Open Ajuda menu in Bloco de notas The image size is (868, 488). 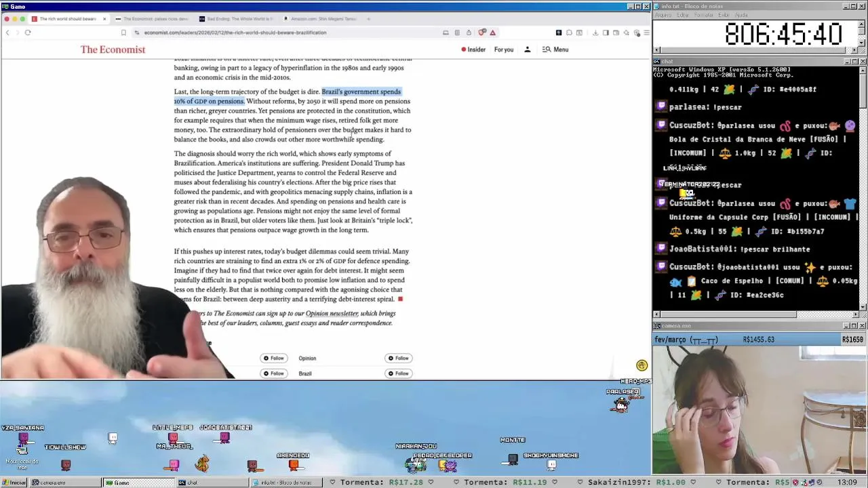(742, 15)
